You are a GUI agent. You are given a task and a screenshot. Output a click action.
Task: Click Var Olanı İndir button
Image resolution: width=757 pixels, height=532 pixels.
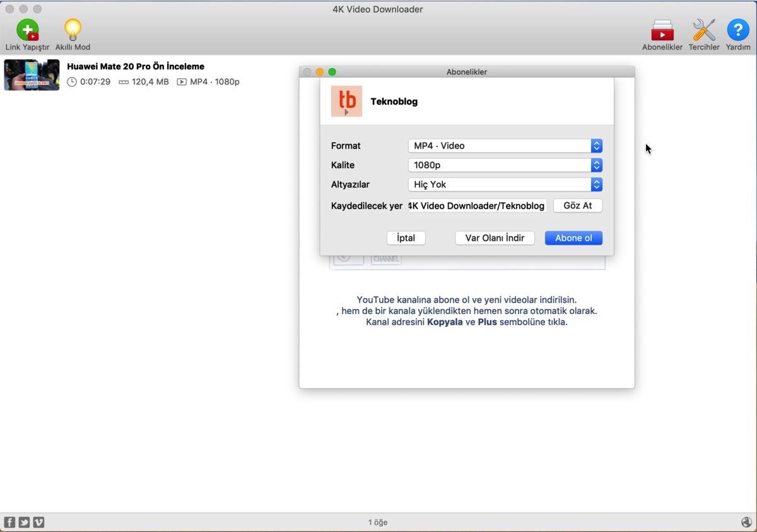[x=495, y=238]
